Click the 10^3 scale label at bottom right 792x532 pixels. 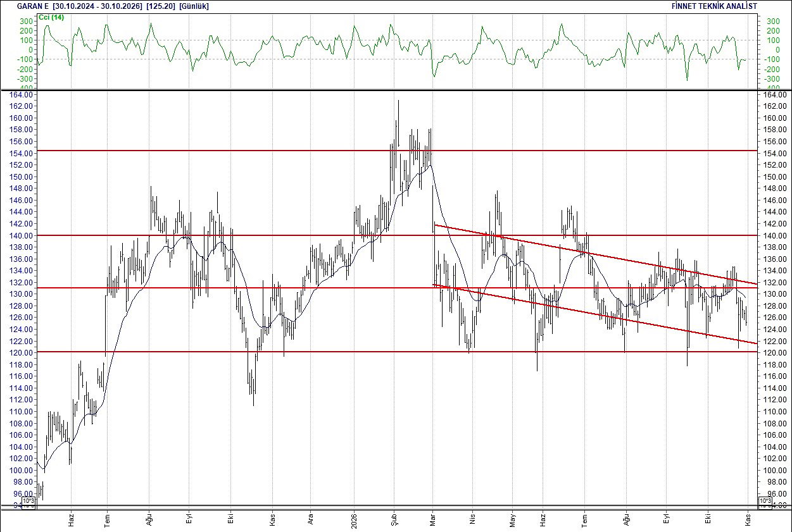764,501
